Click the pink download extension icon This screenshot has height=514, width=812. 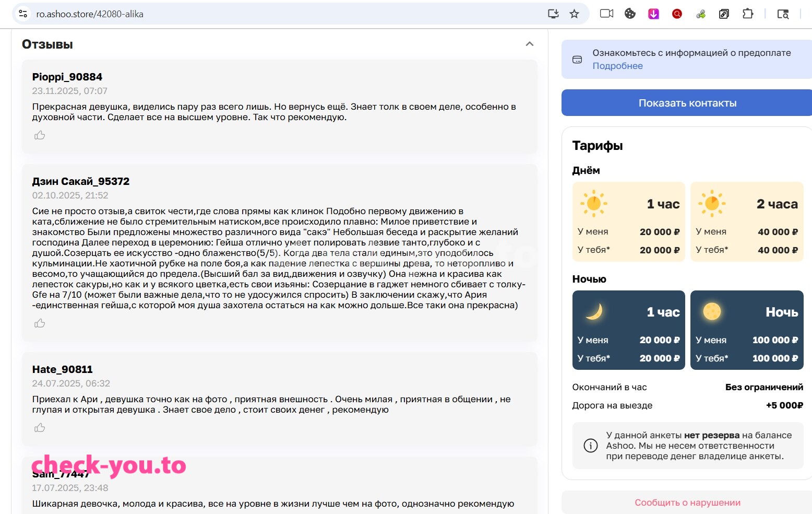click(x=653, y=14)
